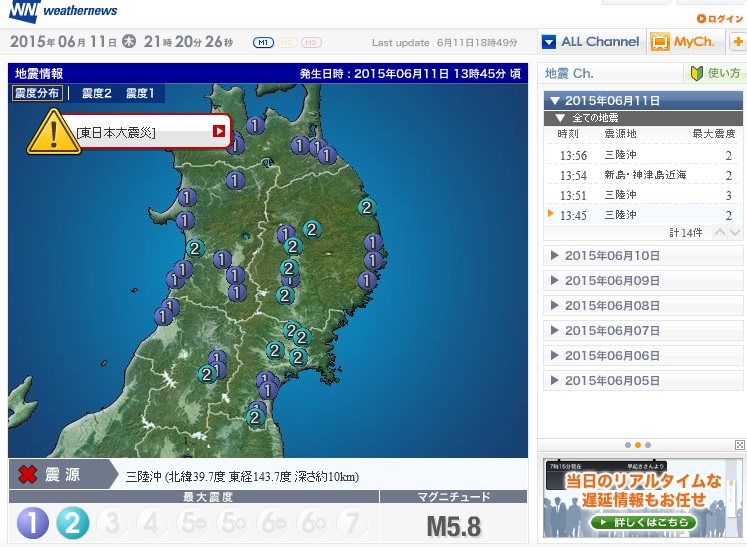Select the M1 display mode indicator
747x547 pixels.
coord(264,42)
